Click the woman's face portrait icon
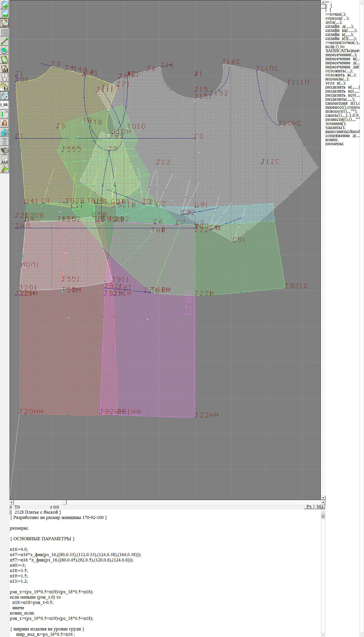The height and width of the screenshot is (637, 364). 5,123
